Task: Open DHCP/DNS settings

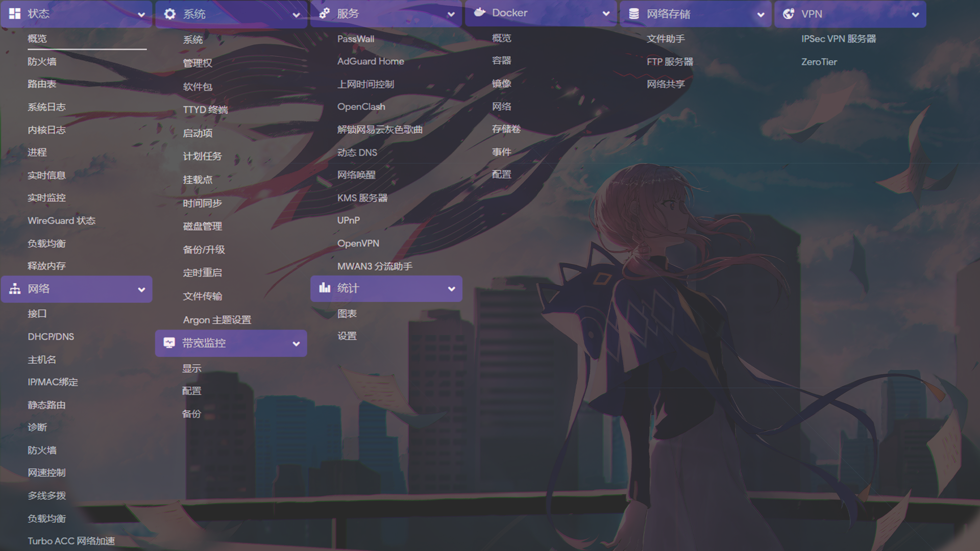Action: tap(51, 337)
